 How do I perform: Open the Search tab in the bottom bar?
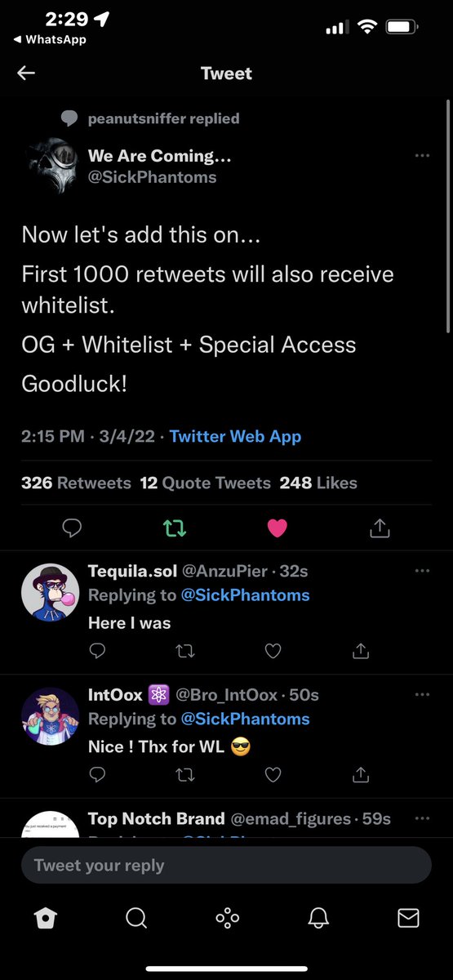coord(136,919)
